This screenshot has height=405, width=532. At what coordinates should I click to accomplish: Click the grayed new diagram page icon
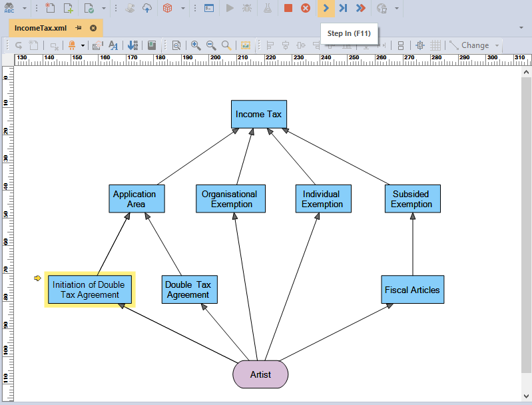(x=33, y=45)
